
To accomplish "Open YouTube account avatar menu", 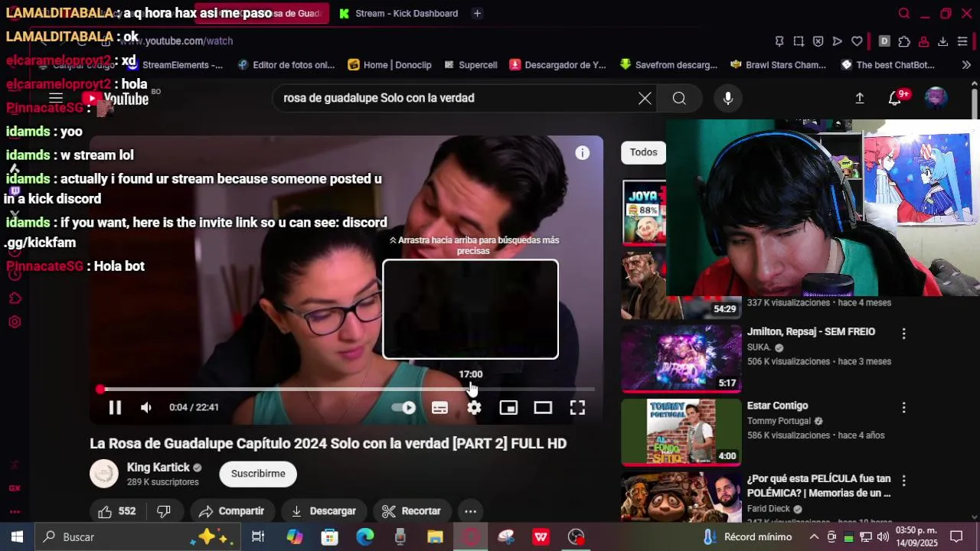I will coord(936,98).
